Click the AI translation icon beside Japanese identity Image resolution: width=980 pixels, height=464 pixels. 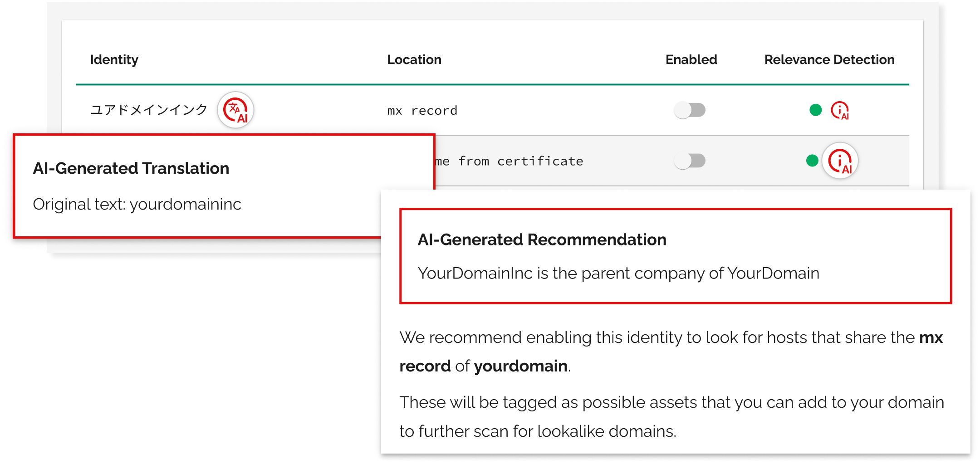pyautogui.click(x=235, y=110)
